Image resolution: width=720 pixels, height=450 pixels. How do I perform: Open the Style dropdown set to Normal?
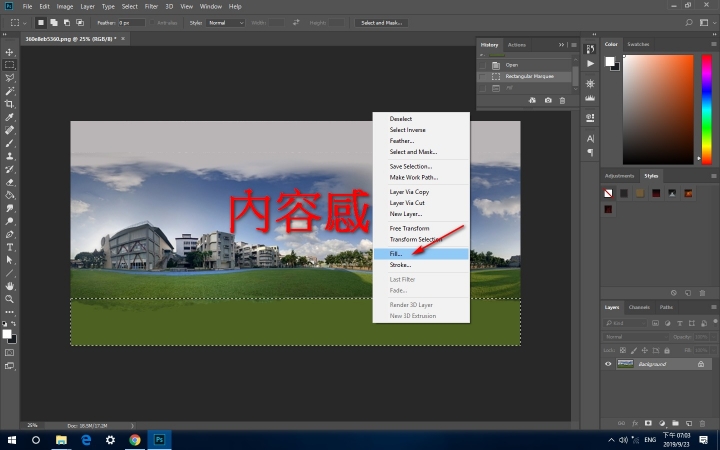(x=225, y=22)
